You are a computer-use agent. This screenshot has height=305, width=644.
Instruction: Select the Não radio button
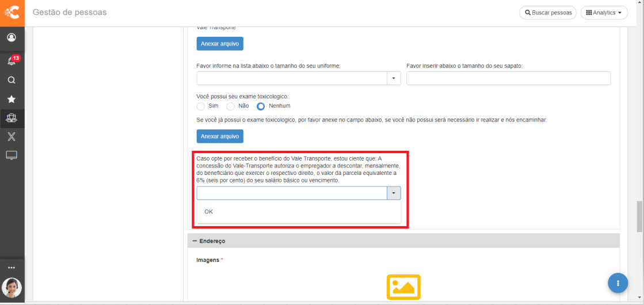tap(230, 106)
